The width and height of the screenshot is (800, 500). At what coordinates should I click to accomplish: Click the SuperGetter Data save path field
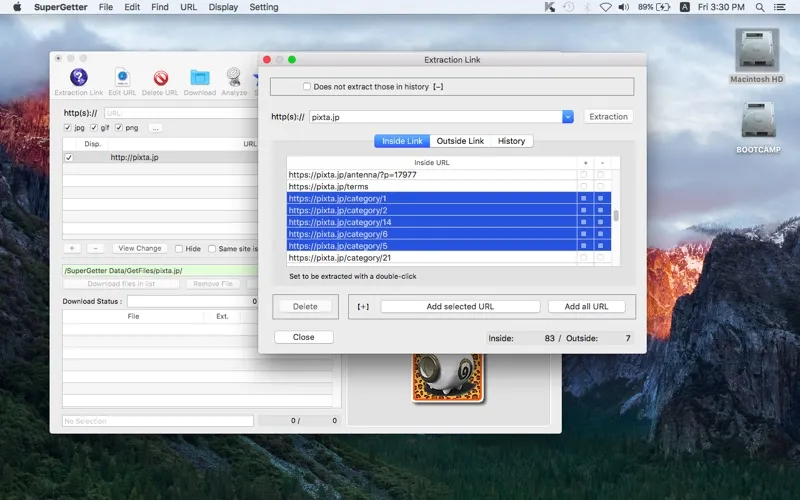pyautogui.click(x=160, y=270)
